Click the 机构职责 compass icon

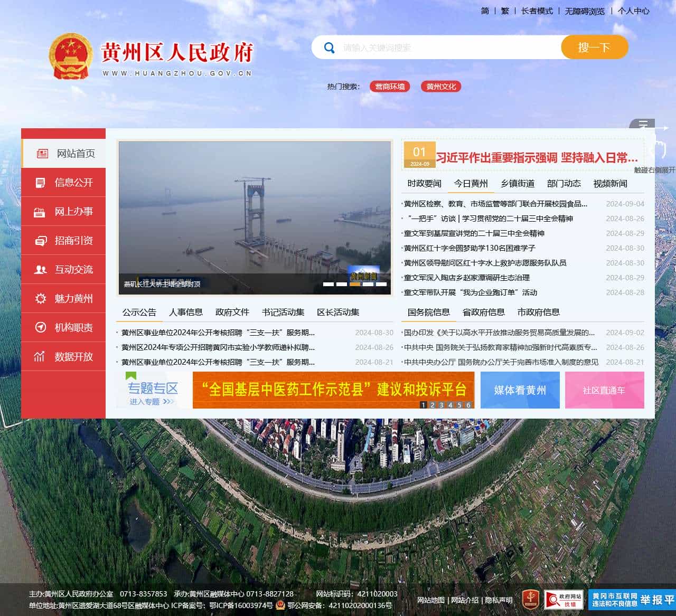41,328
